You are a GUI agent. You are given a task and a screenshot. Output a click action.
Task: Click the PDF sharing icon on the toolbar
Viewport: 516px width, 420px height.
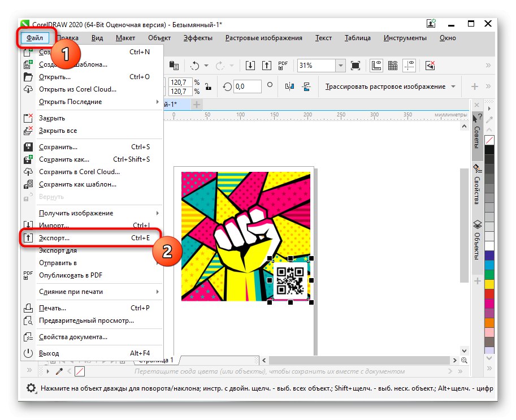282,65
